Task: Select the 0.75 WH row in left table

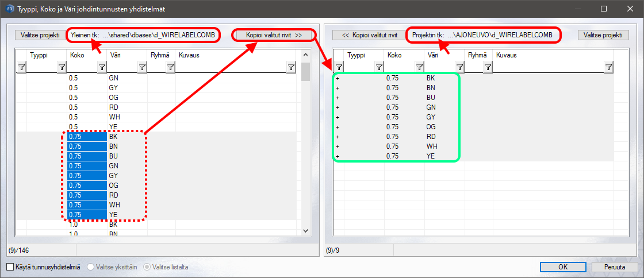Action: (156, 205)
